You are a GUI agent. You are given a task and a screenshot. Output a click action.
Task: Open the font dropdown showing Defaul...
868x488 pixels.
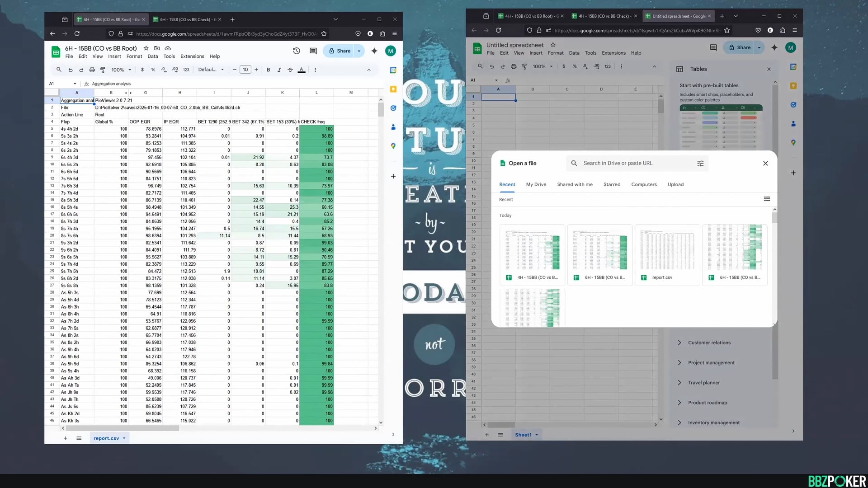click(x=211, y=70)
